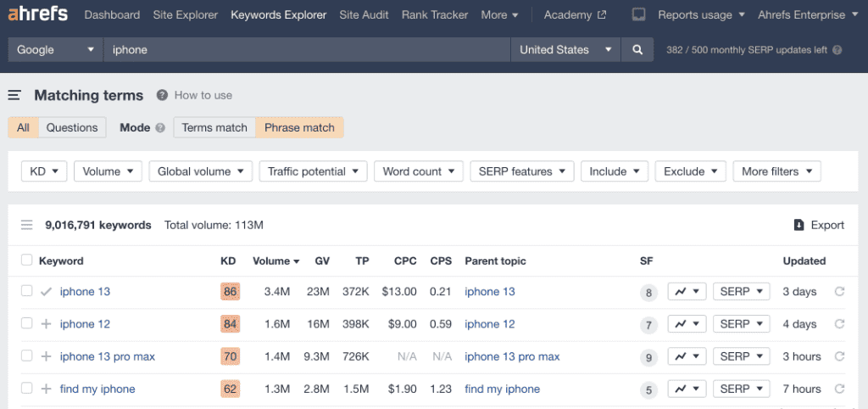Click the Ahrefs logo
Viewport: 868px width, 409px height.
coord(37,14)
